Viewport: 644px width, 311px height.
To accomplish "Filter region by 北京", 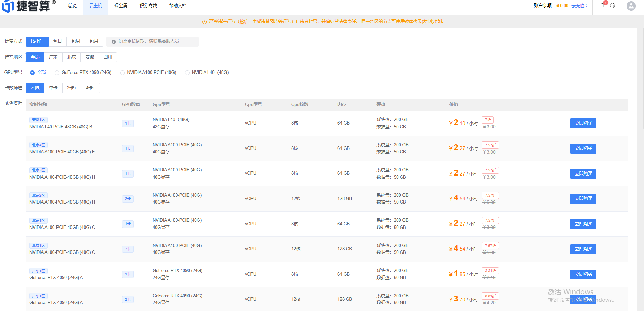I will pos(71,57).
